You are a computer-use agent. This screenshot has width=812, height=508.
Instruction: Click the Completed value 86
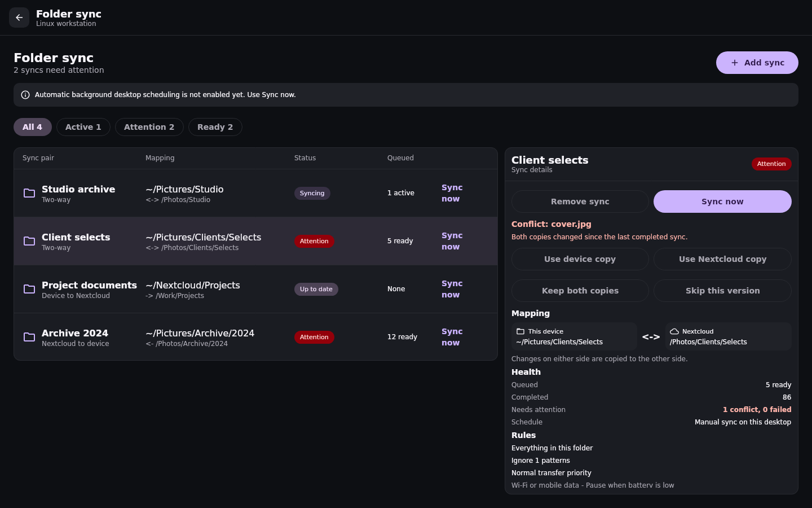[x=787, y=397]
